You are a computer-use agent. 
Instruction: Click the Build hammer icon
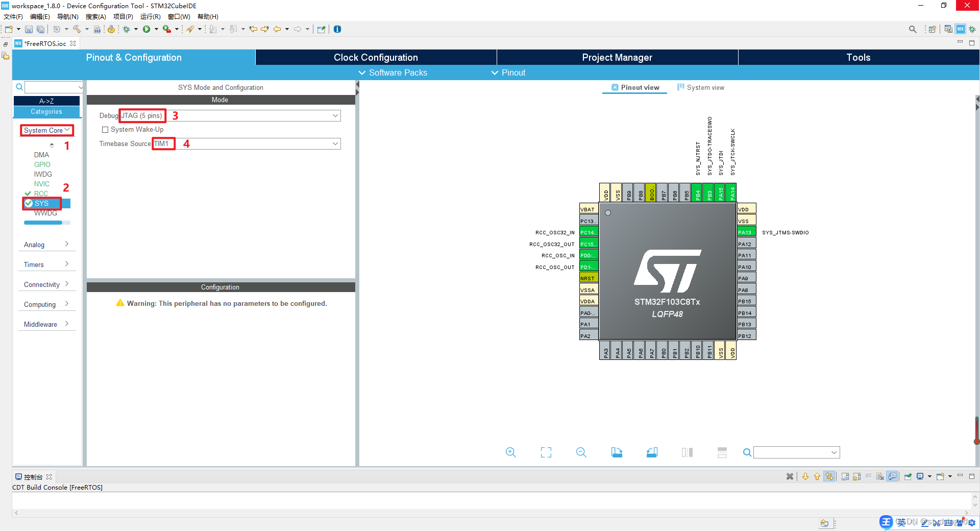coord(77,29)
